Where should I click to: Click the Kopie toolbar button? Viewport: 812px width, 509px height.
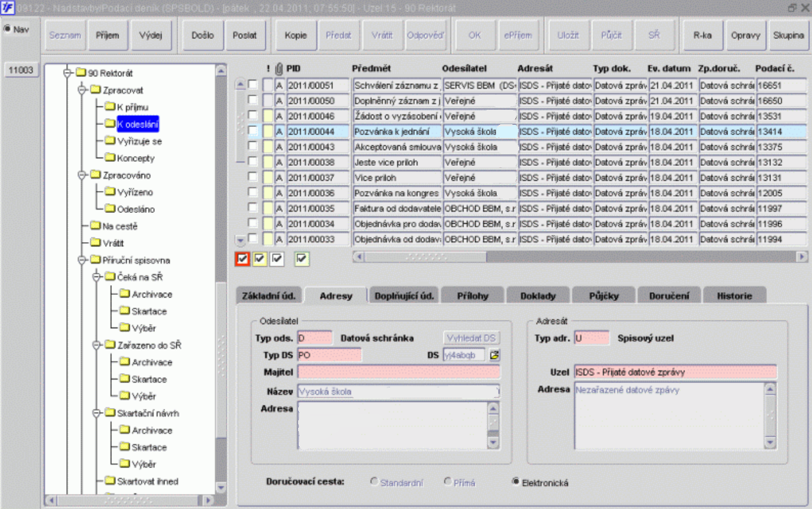[x=295, y=35]
